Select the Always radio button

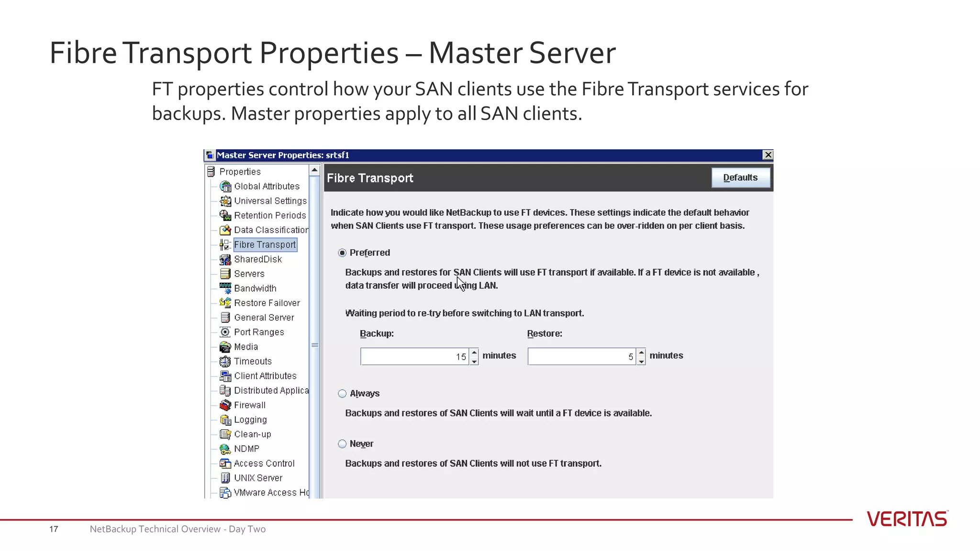point(342,394)
